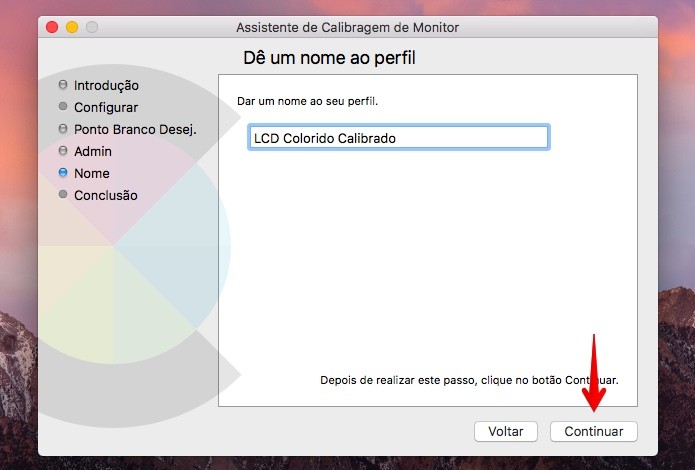Select the Nome step label
This screenshot has width=695, height=470.
[x=92, y=173]
